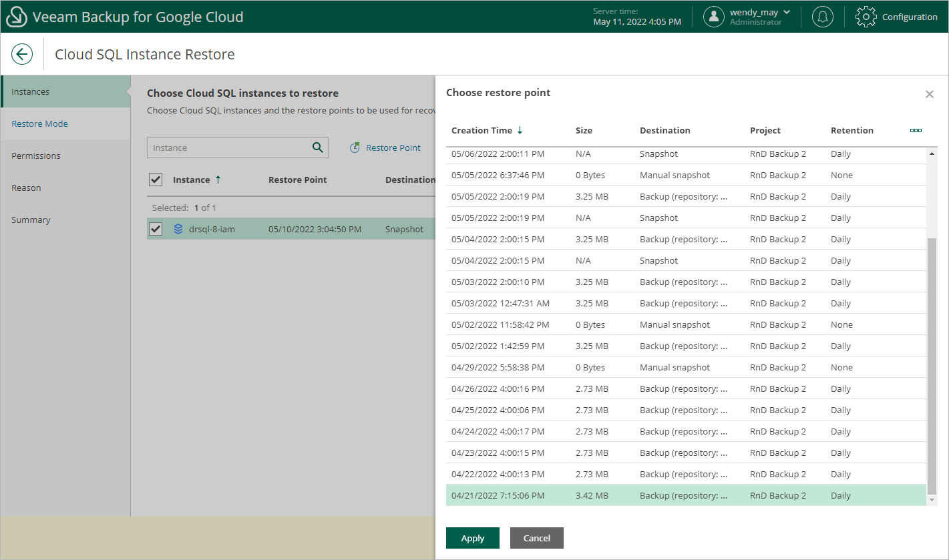
Task: Expand the wendy_may user dropdown
Action: (x=787, y=12)
